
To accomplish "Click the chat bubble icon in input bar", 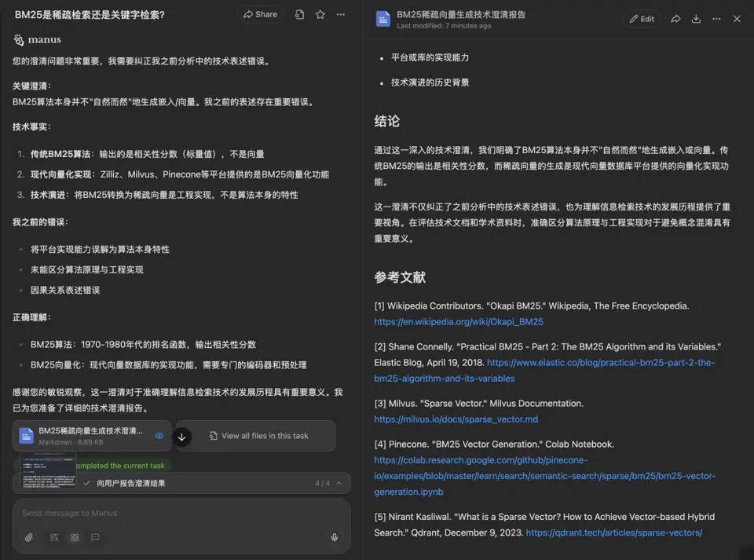I will tap(95, 537).
